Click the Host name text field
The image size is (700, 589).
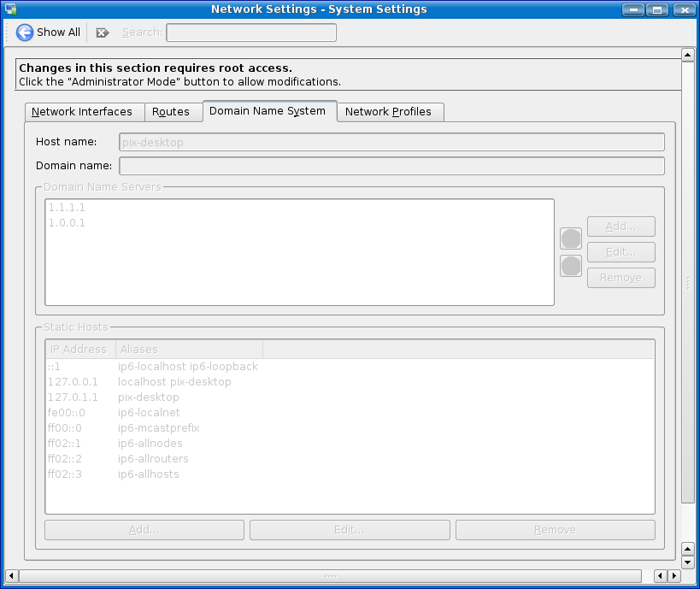pyautogui.click(x=391, y=142)
